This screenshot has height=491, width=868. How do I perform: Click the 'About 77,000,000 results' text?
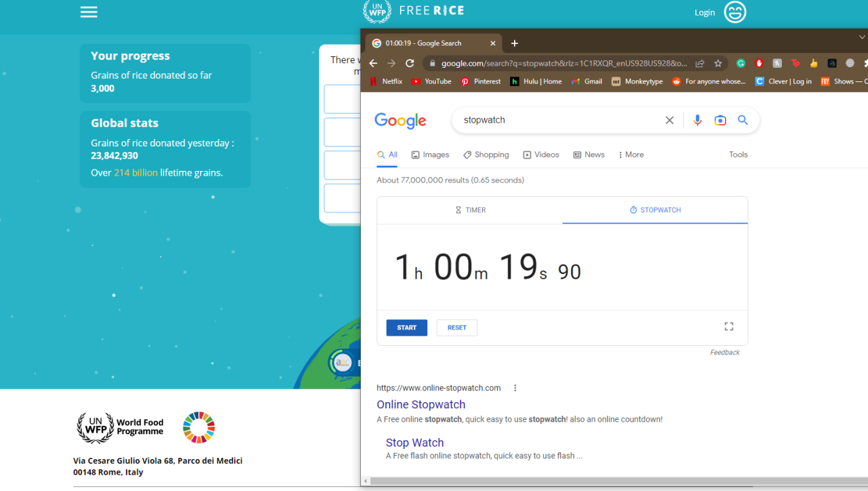coord(450,180)
